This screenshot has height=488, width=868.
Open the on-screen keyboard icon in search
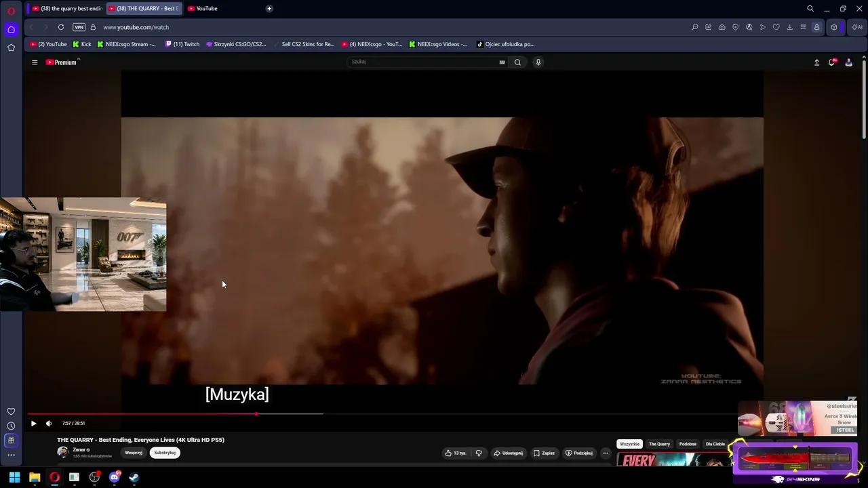[502, 62]
